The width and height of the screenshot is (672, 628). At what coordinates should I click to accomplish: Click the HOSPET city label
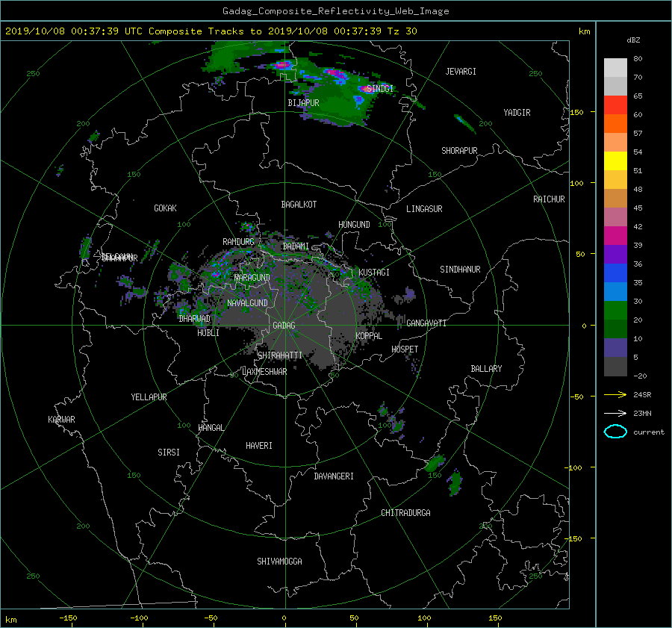pyautogui.click(x=405, y=349)
